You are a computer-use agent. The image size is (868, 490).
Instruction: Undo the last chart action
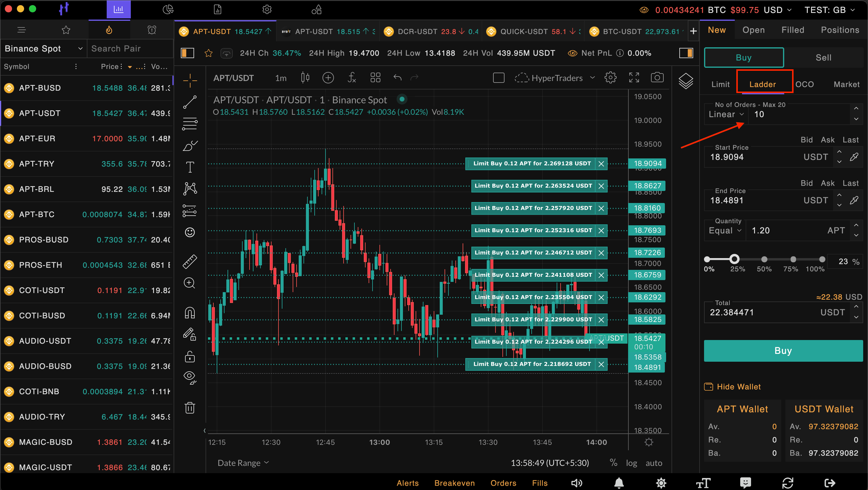[397, 78]
